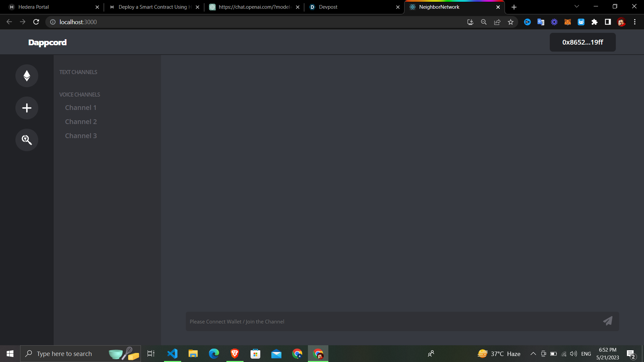
Task: Click the 0x8652...19ff wallet button
Action: (582, 42)
